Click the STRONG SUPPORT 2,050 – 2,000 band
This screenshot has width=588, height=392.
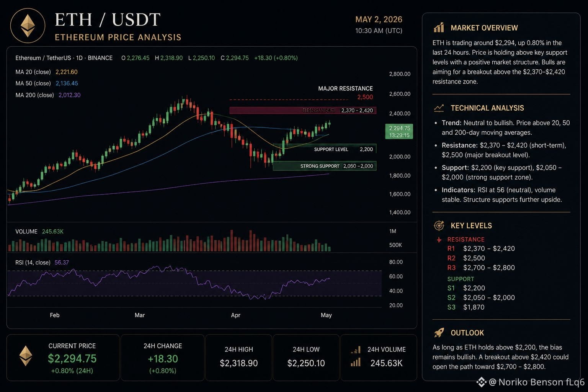[325, 166]
